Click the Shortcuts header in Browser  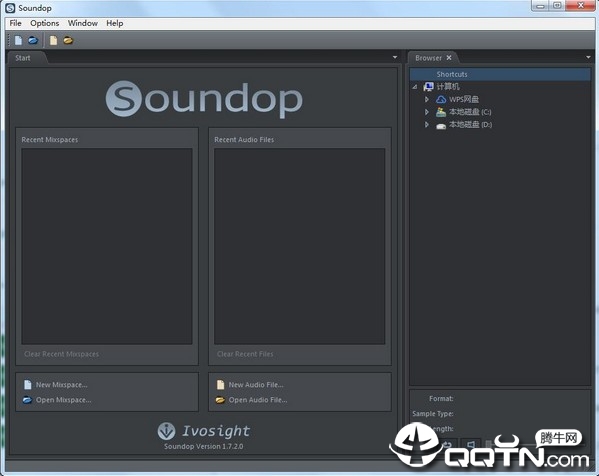(500, 74)
